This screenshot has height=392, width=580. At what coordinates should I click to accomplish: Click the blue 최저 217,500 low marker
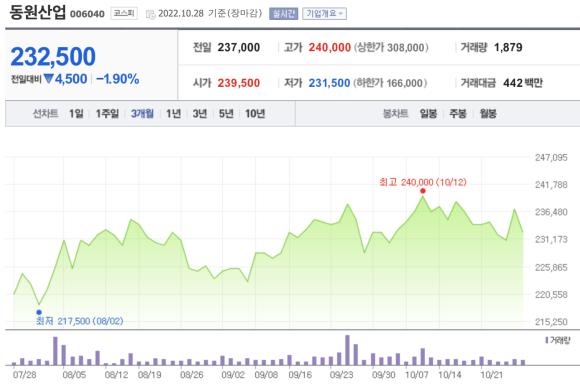pyautogui.click(x=39, y=312)
